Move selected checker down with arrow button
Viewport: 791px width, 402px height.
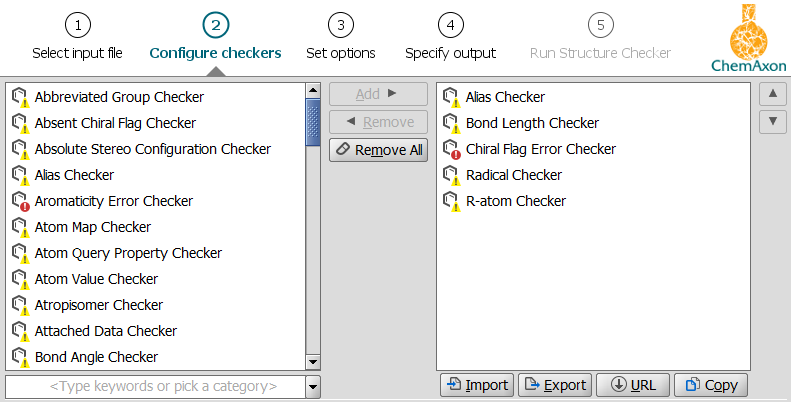[x=771, y=122]
